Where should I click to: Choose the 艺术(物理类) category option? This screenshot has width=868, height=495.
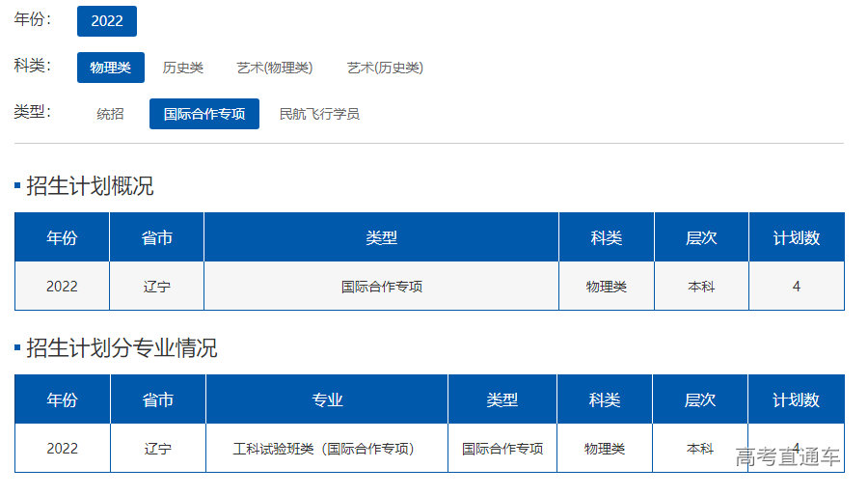(x=275, y=68)
